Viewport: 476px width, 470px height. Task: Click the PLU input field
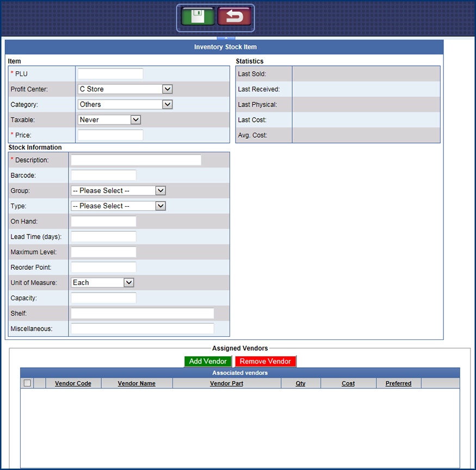(110, 74)
